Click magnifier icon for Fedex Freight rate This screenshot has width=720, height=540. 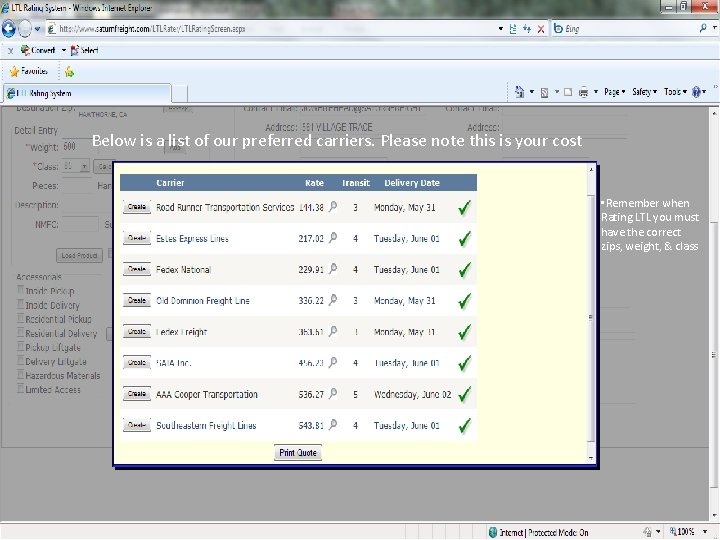pyautogui.click(x=333, y=332)
